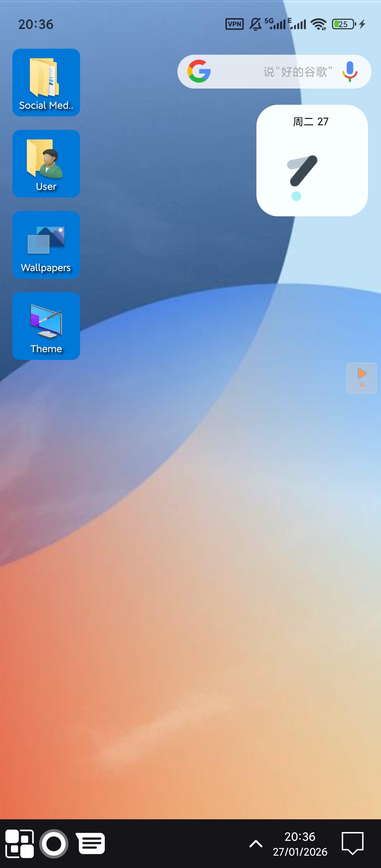381x868 pixels.
Task: Open the calendar widget showing 周二 27
Action: pos(312,161)
